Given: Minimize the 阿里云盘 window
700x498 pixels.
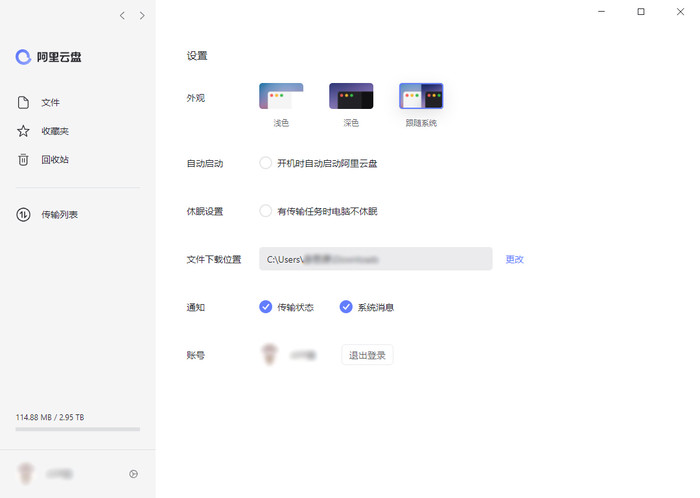Looking at the screenshot, I should coord(601,12).
